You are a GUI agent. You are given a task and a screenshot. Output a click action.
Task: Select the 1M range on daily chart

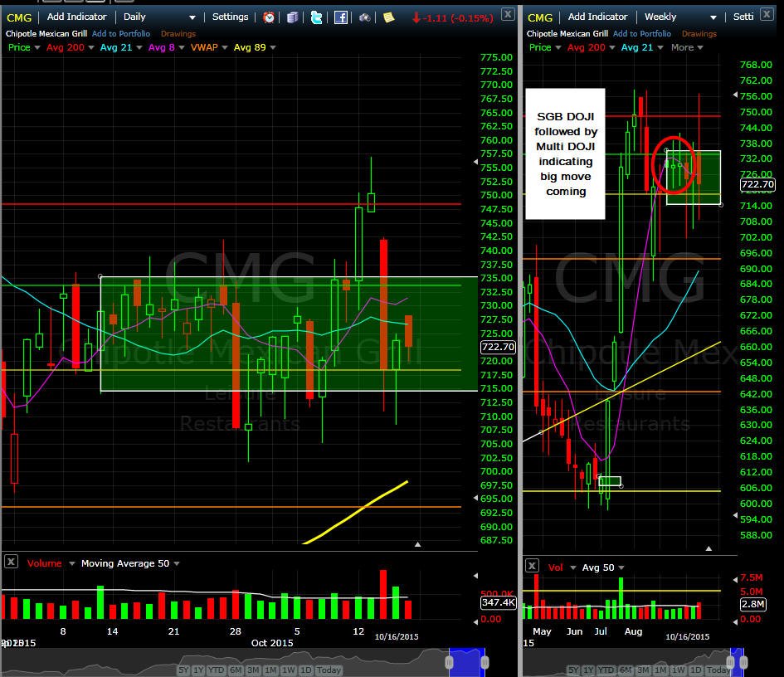(270, 670)
